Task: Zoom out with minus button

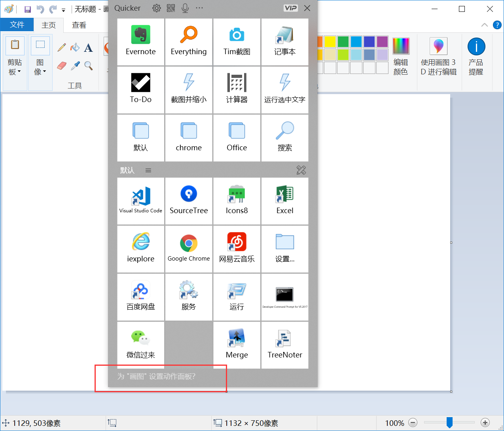Action: [413, 423]
